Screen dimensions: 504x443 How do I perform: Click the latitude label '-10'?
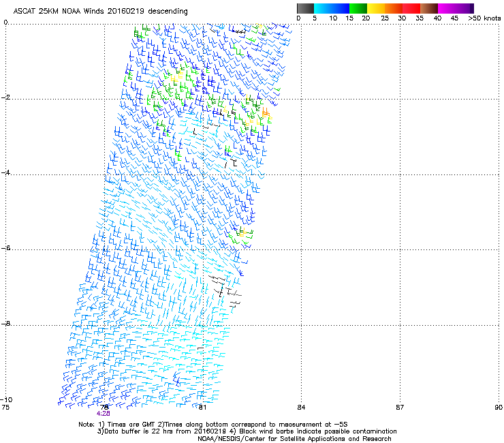[x=7, y=399]
